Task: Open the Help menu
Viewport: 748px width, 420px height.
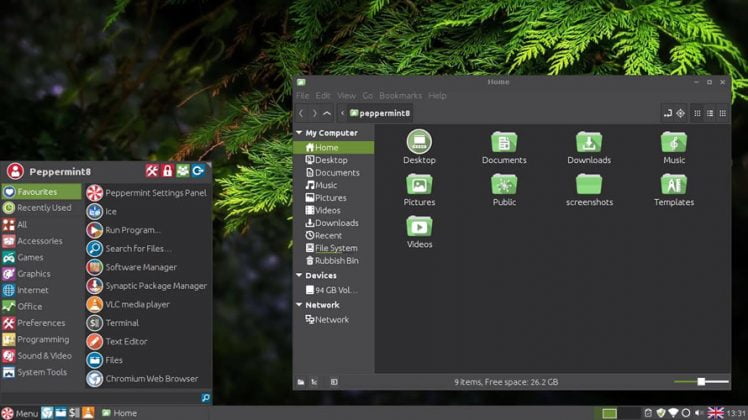Action: (x=437, y=95)
